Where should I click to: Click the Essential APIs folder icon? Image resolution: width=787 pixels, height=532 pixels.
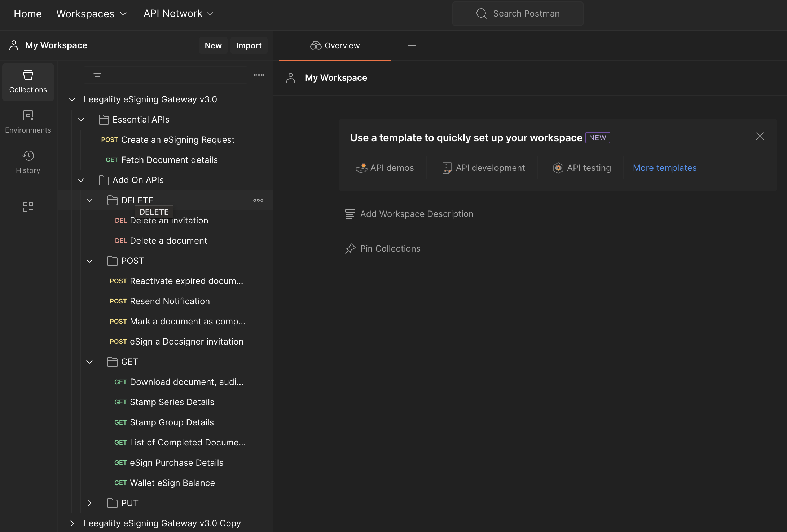pyautogui.click(x=104, y=120)
